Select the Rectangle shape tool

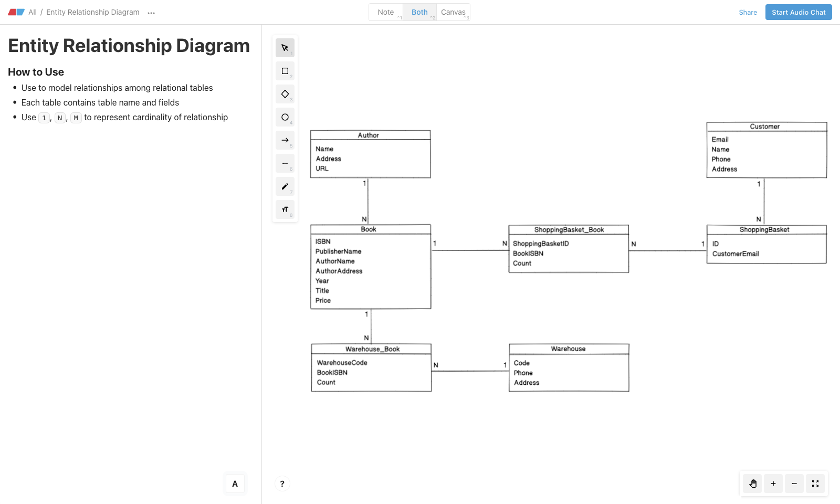coord(285,71)
